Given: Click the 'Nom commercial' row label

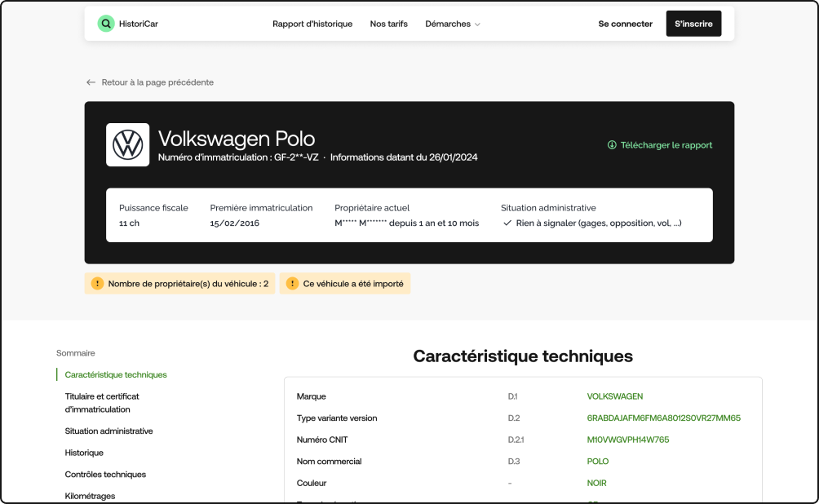Looking at the screenshot, I should tap(329, 461).
